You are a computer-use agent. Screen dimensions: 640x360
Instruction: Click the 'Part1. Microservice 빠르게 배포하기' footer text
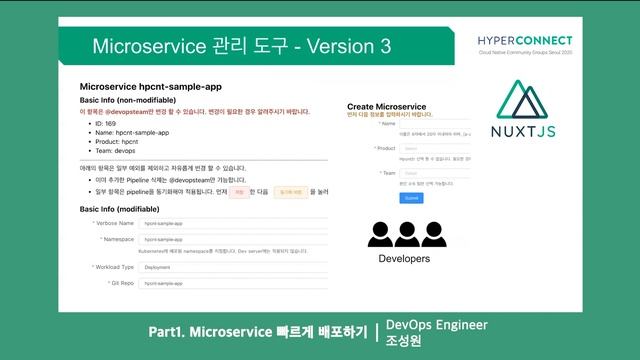click(258, 332)
